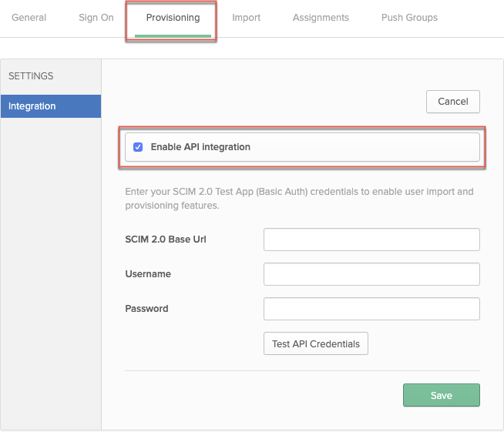This screenshot has height=432, width=504.
Task: Click the SCIM credentials instruction paragraph
Action: (x=299, y=199)
